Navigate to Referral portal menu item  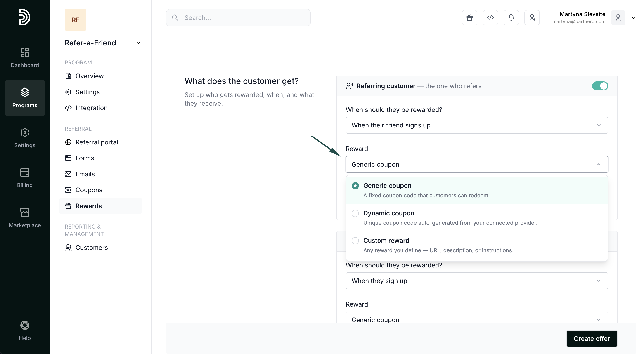pyautogui.click(x=97, y=142)
